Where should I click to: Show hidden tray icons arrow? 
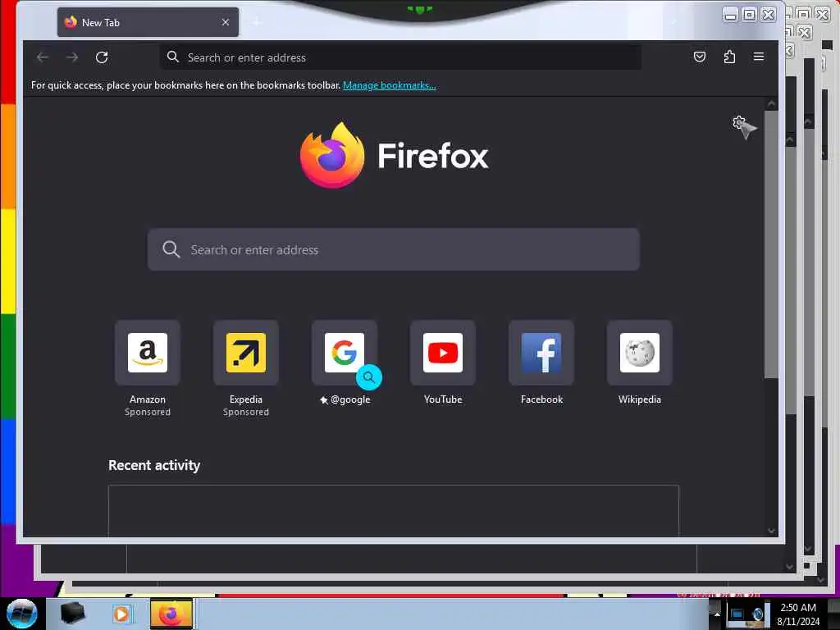click(717, 614)
